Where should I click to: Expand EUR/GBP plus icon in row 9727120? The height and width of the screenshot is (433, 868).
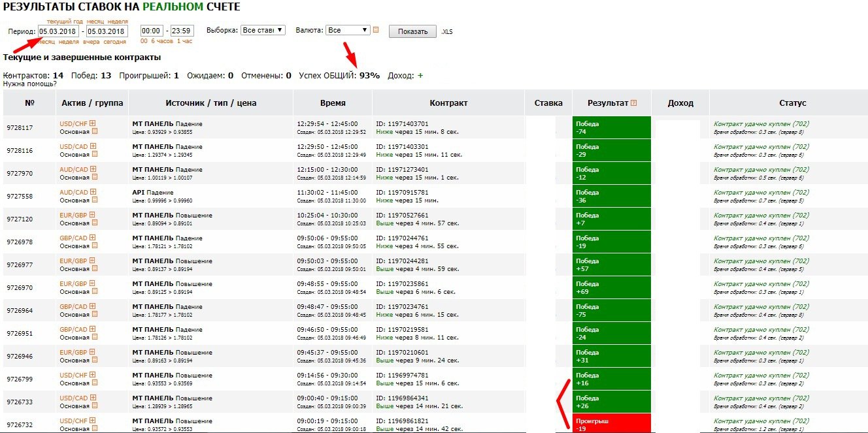point(92,215)
